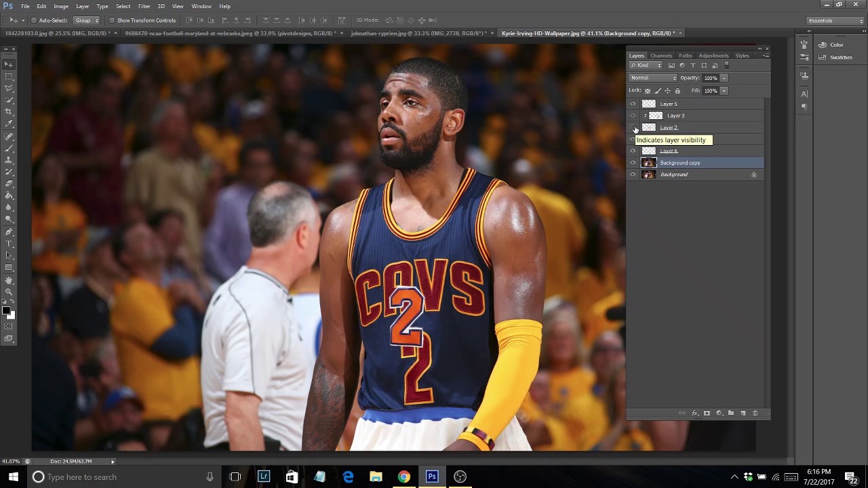Delete layer using trash icon

tap(755, 413)
